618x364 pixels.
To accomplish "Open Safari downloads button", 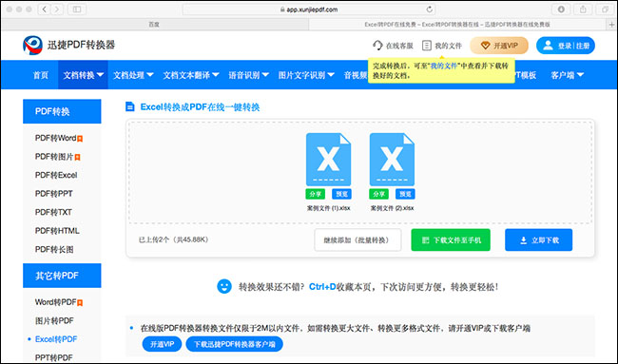I will click(561, 10).
